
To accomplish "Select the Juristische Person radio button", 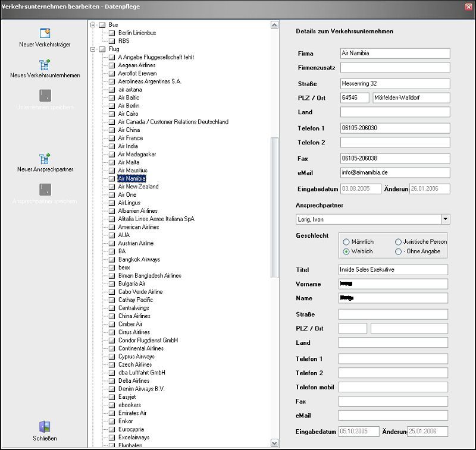I will [x=398, y=242].
